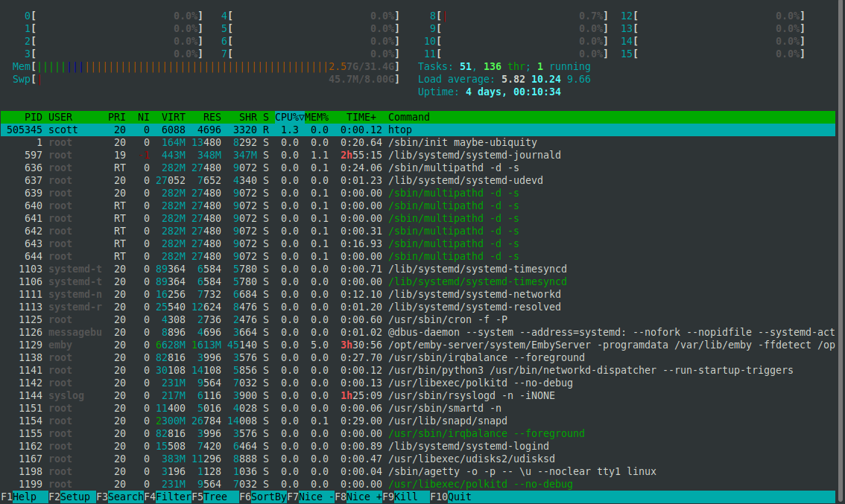Click the CPU% sorted column header
Viewport: 845px width, 504px height.
(289, 117)
